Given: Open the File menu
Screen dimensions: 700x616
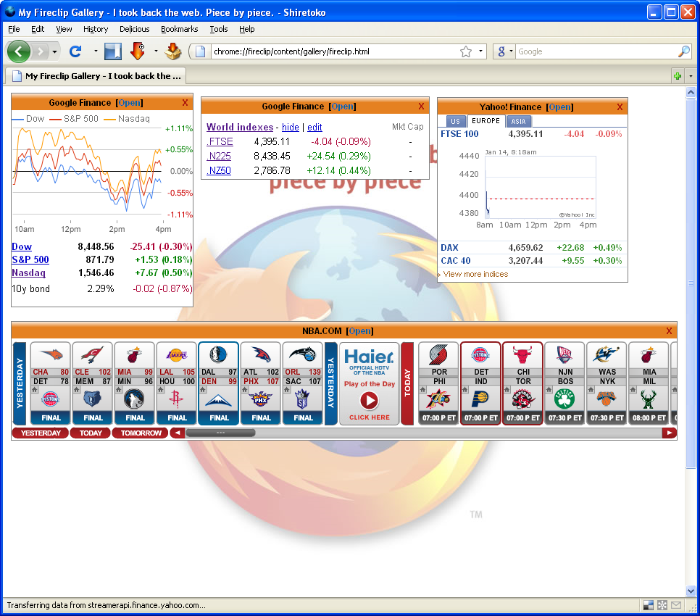Looking at the screenshot, I should (x=14, y=29).
